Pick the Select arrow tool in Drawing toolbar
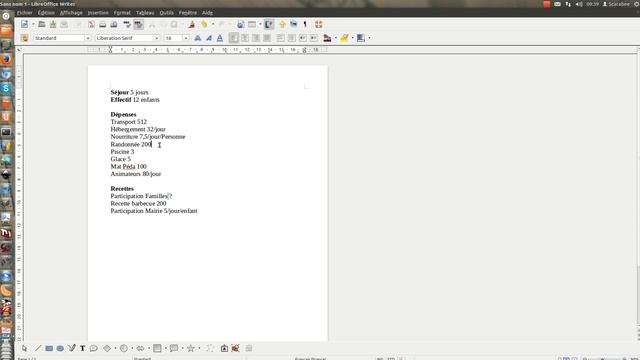 (24, 348)
